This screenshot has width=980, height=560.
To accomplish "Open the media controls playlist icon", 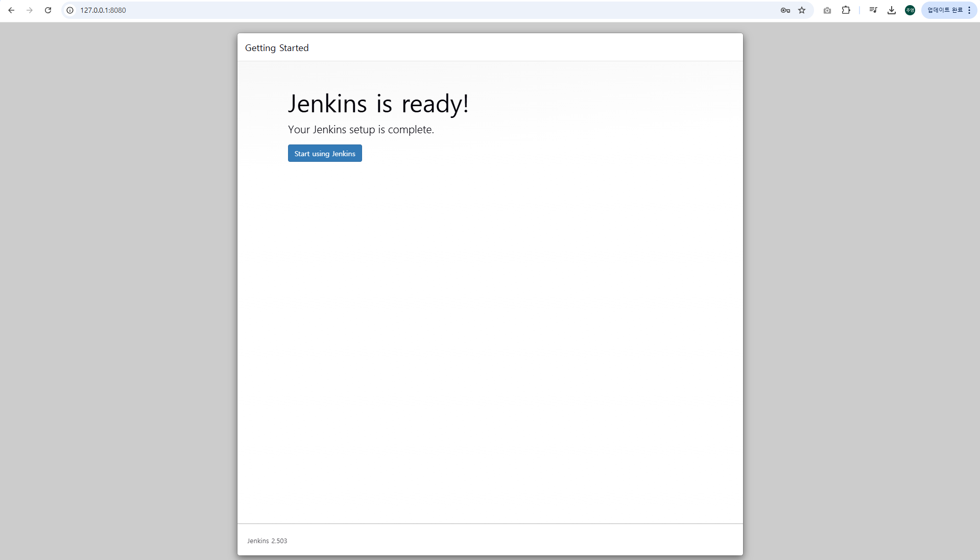I will pos(873,10).
